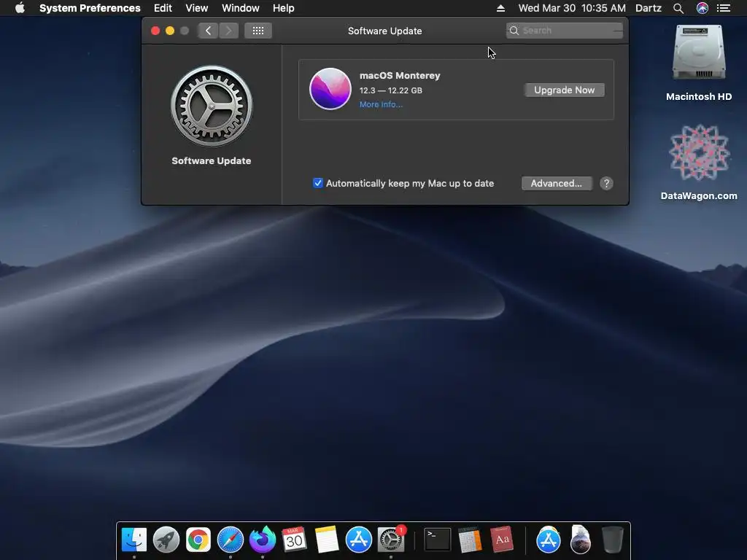Open the Dartz user menu
Image resolution: width=747 pixels, height=560 pixels.
(x=649, y=8)
